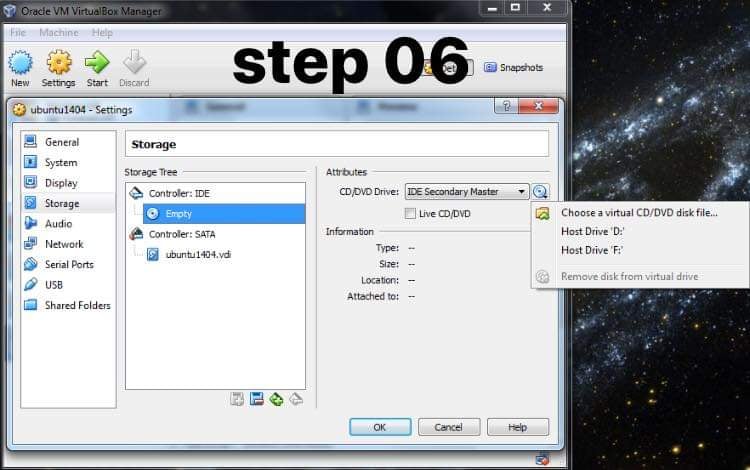Viewport: 750px width, 470px height.
Task: Click the Help button in dialog
Action: coord(518,427)
